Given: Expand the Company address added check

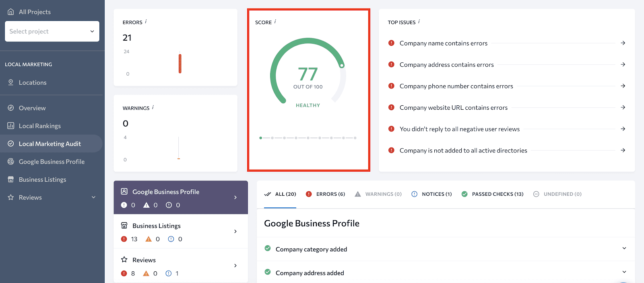Looking at the screenshot, I should pos(624,272).
